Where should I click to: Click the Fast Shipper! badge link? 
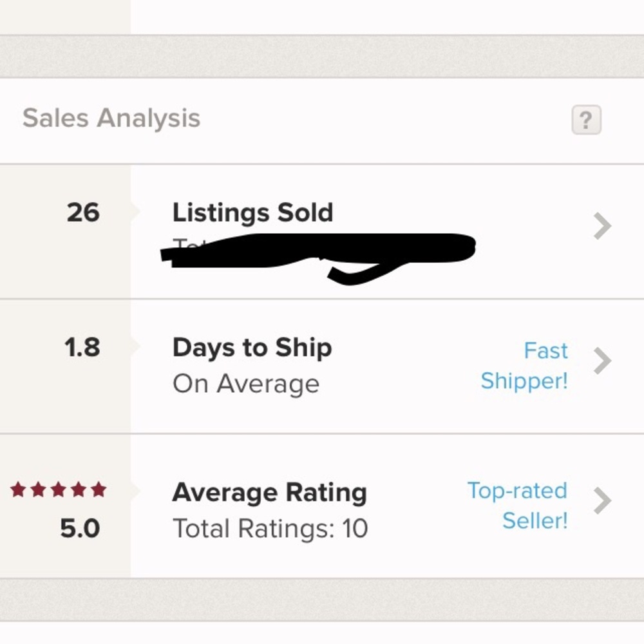[x=524, y=366]
